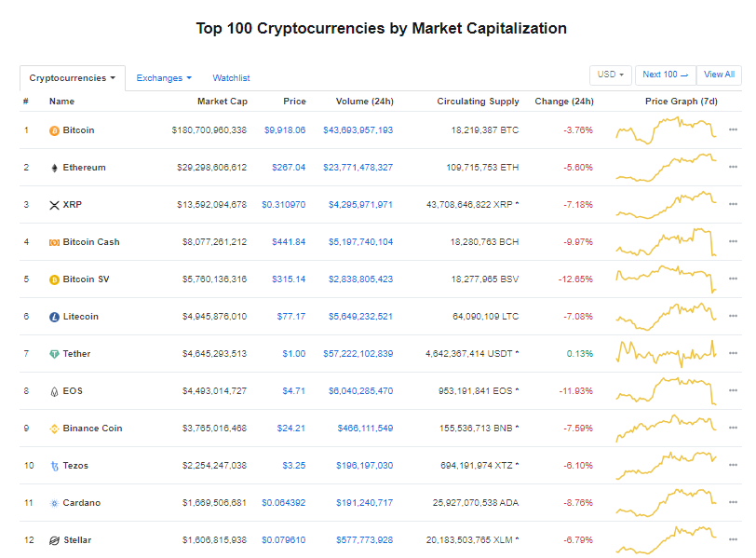Click EOS change value -11.93%
756x558 pixels.
tap(575, 390)
